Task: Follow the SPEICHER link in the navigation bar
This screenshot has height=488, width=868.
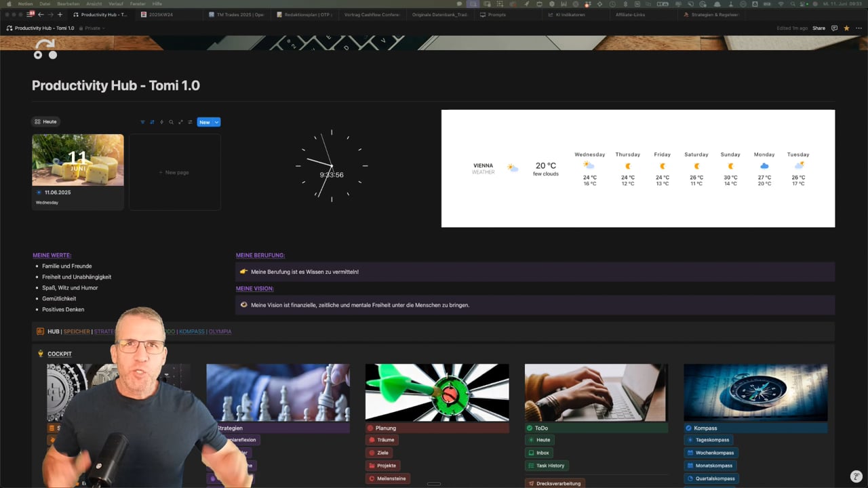Action: coord(77,331)
